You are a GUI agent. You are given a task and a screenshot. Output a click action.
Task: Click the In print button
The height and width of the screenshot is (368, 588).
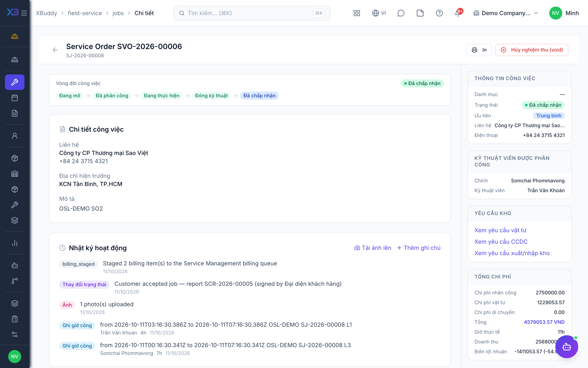tap(479, 50)
